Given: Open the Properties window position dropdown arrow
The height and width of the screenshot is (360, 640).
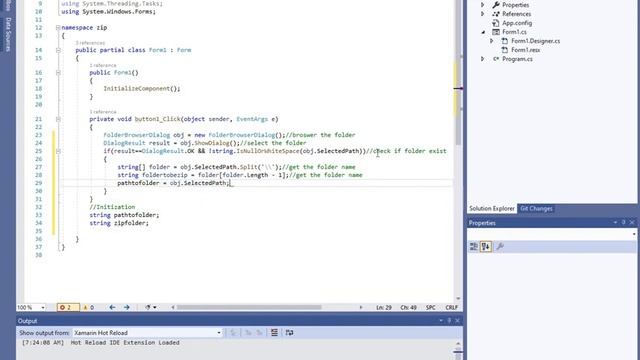Looking at the screenshot, I should (x=615, y=222).
